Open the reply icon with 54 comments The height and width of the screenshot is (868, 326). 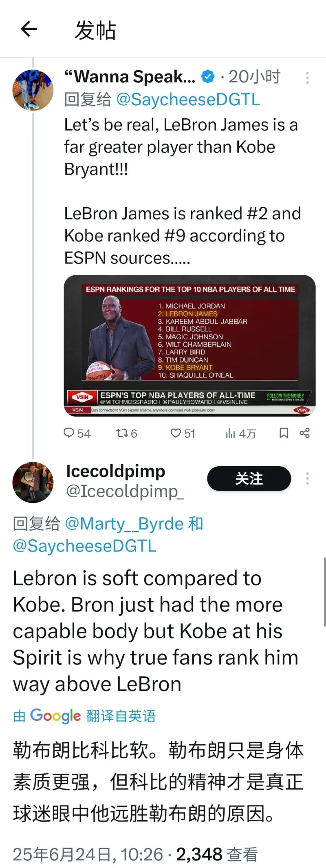[77, 433]
